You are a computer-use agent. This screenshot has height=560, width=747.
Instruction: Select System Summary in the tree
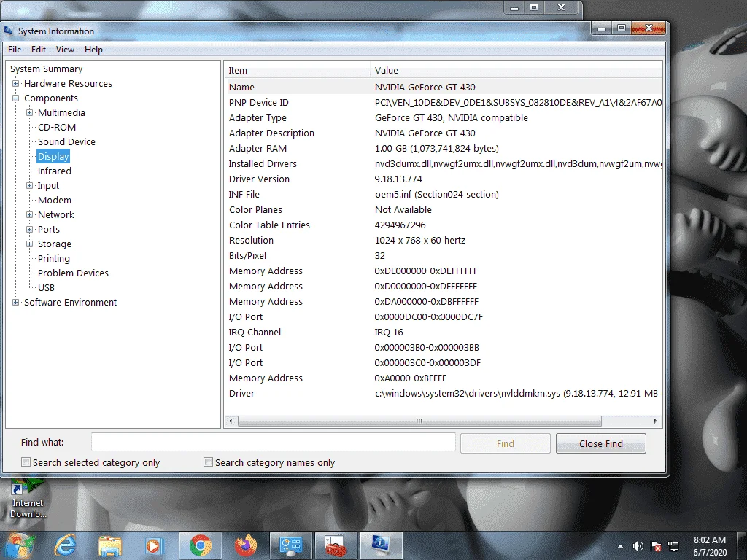coord(46,69)
